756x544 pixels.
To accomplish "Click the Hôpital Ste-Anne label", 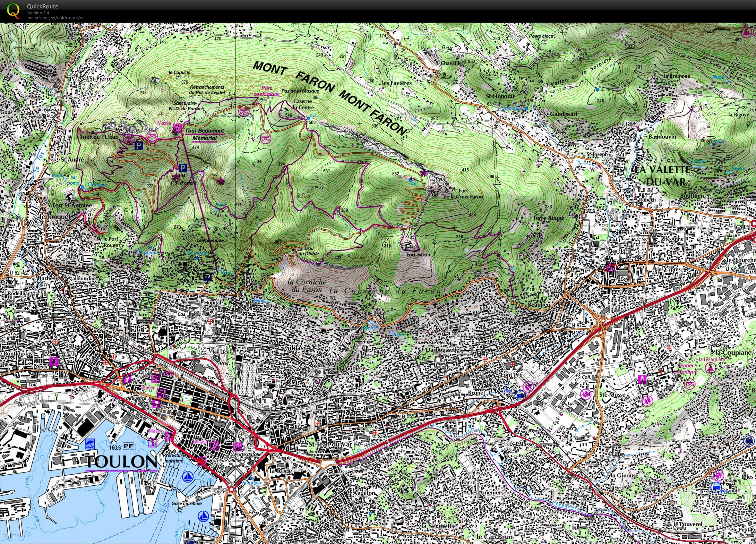I will 213,305.
